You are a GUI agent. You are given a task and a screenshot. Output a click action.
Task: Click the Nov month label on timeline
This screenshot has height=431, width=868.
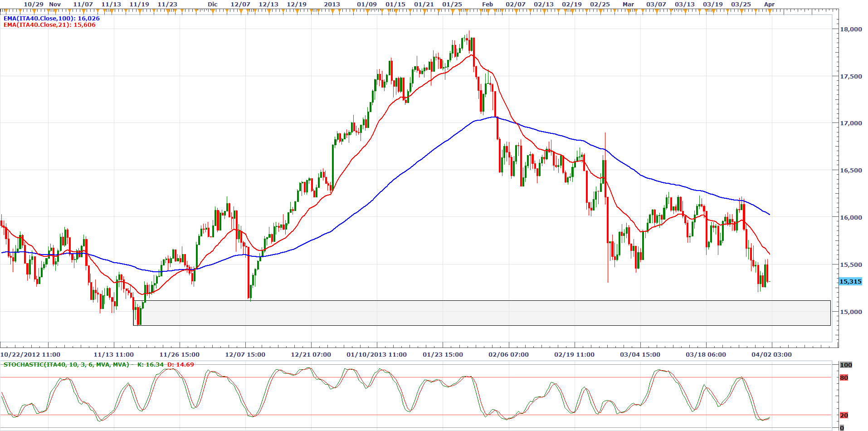click(x=55, y=4)
